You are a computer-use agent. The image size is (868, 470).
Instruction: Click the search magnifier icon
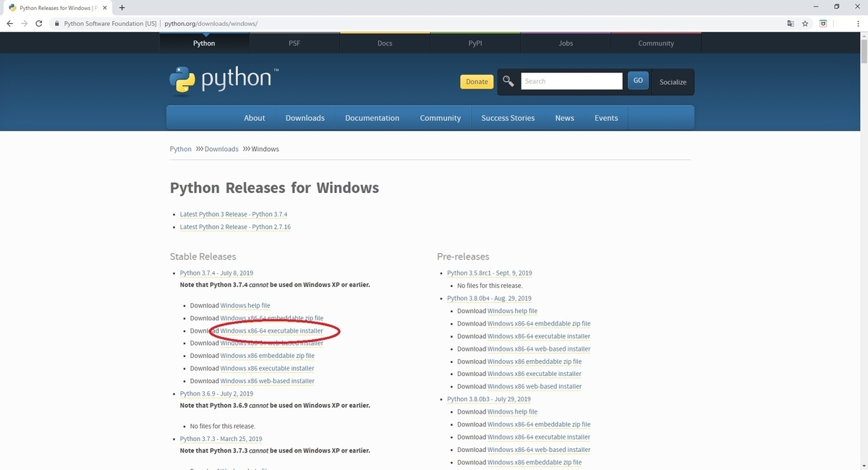[x=509, y=81]
